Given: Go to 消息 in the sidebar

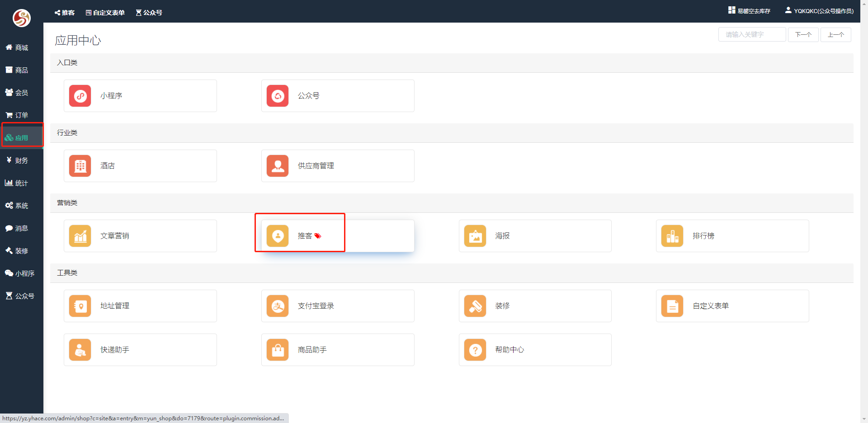Looking at the screenshot, I should (22, 228).
